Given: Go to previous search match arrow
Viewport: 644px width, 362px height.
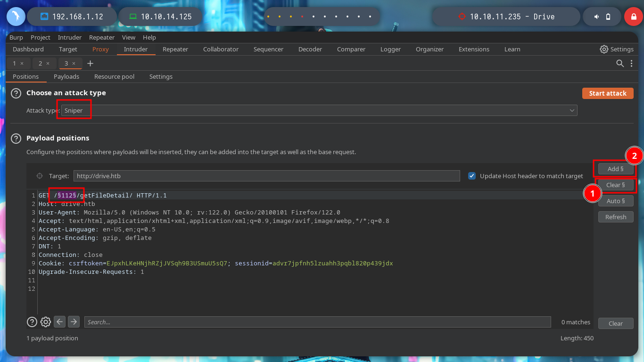Looking at the screenshot, I should [x=59, y=322].
